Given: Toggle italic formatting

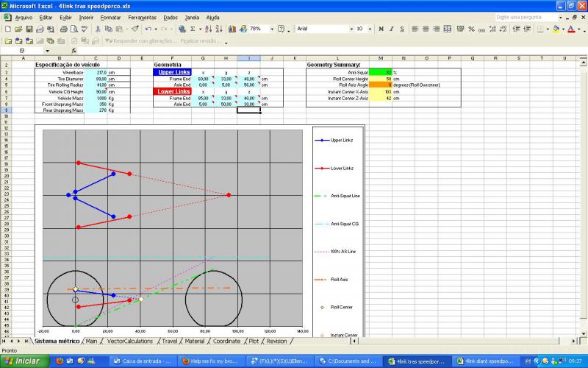Looking at the screenshot, I should 392,29.
